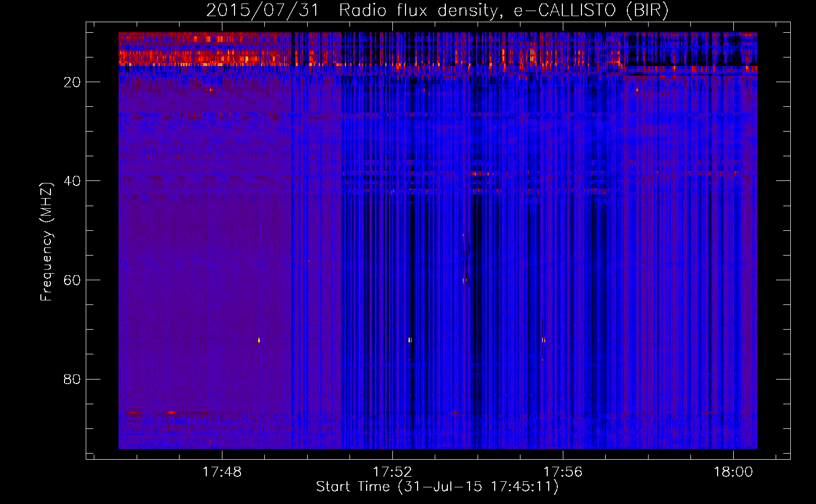Click the 17:52 time tick label
This screenshot has width=816, height=504.
[392, 472]
